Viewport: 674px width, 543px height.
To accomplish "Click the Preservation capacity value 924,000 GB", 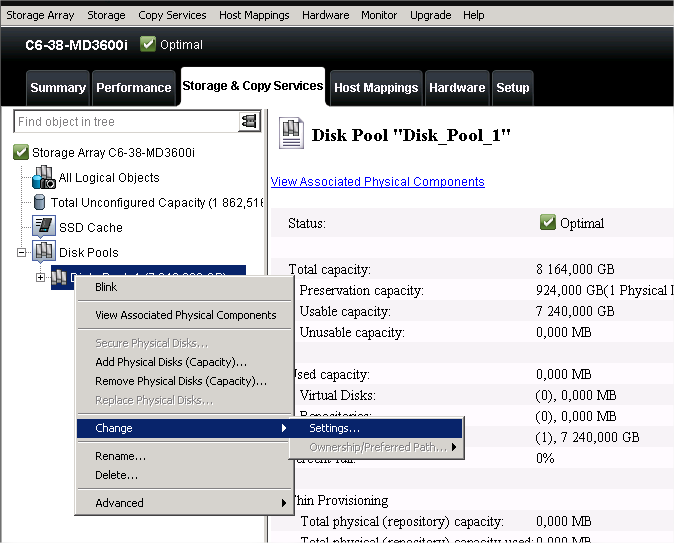I will tap(604, 290).
